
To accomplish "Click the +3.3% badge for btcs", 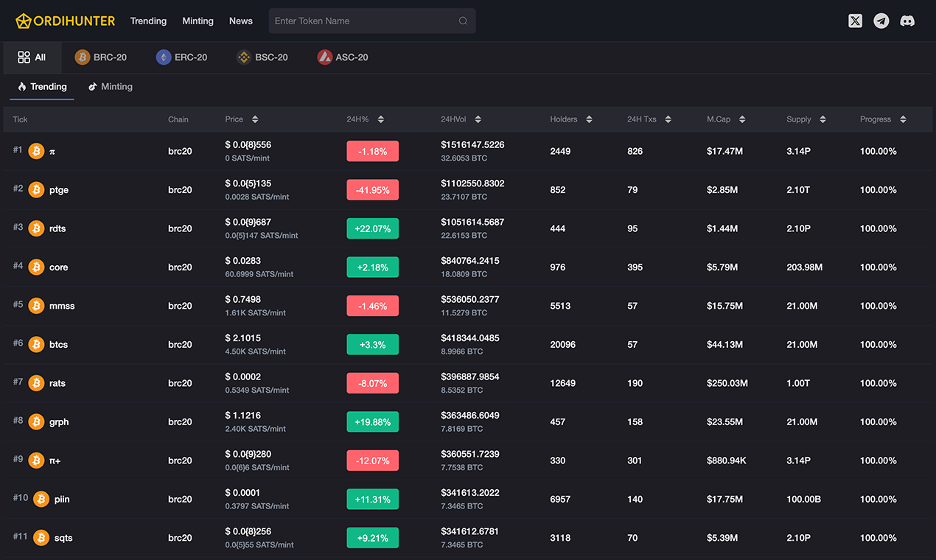I will point(372,344).
